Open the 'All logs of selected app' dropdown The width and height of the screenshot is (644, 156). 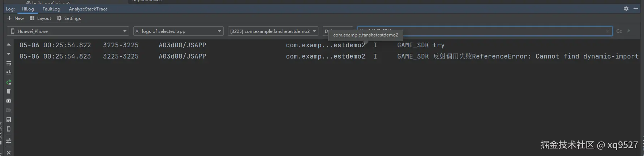coord(179,31)
